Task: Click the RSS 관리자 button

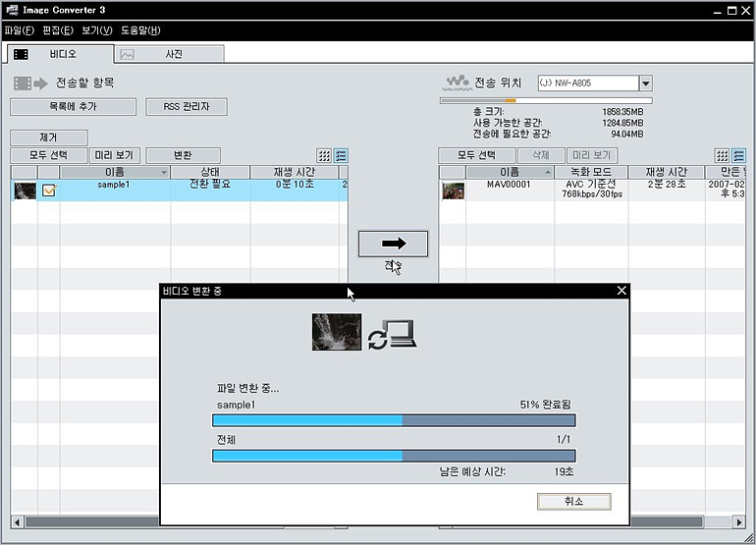Action: click(187, 107)
